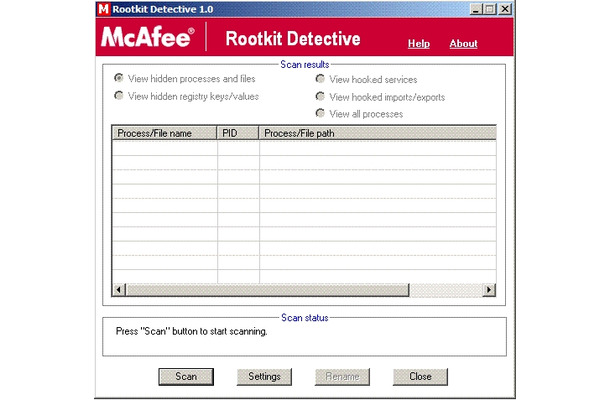Select View hooked imports/exports radio button

pyautogui.click(x=320, y=96)
